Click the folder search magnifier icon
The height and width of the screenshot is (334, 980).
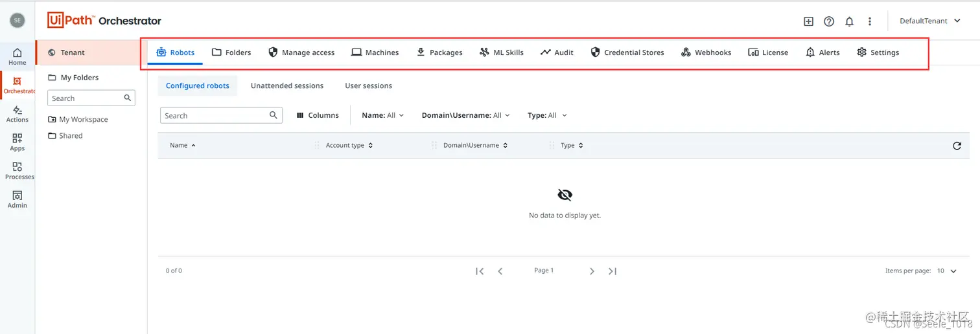click(128, 98)
